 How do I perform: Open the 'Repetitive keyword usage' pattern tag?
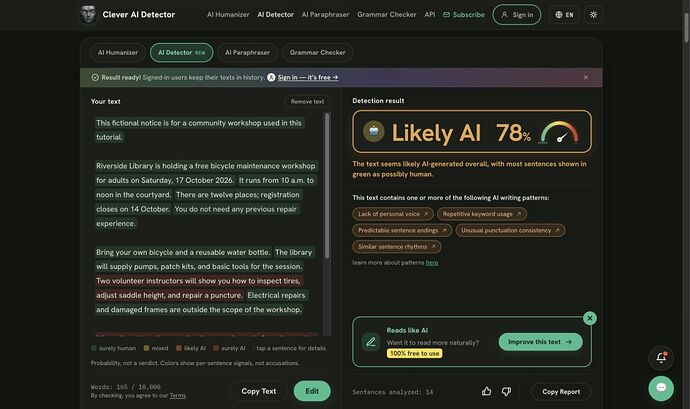(x=482, y=214)
